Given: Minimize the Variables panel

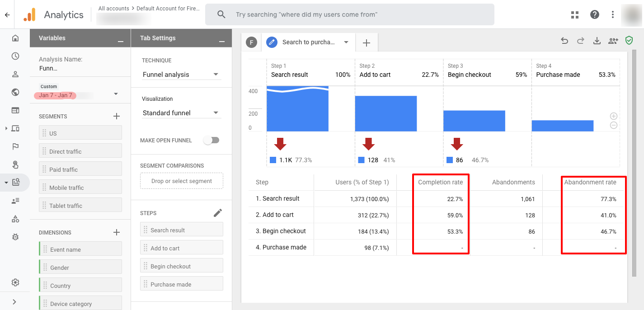Looking at the screenshot, I should 120,41.
